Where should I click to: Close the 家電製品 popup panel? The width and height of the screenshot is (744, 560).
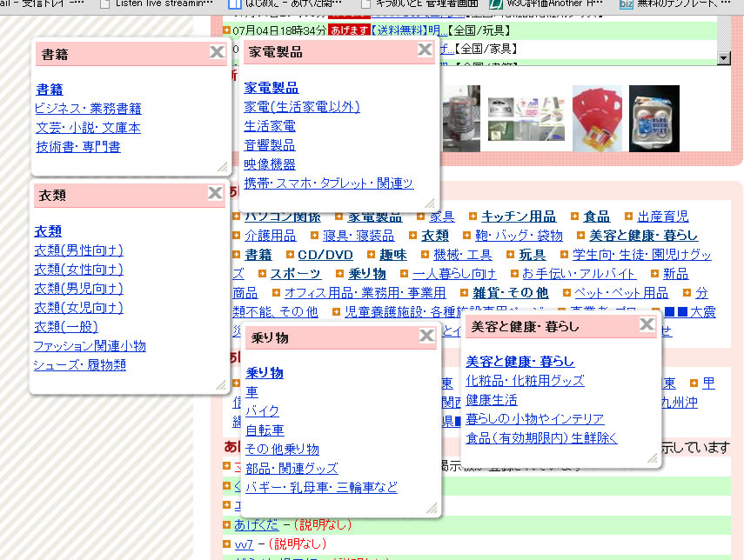tap(425, 50)
